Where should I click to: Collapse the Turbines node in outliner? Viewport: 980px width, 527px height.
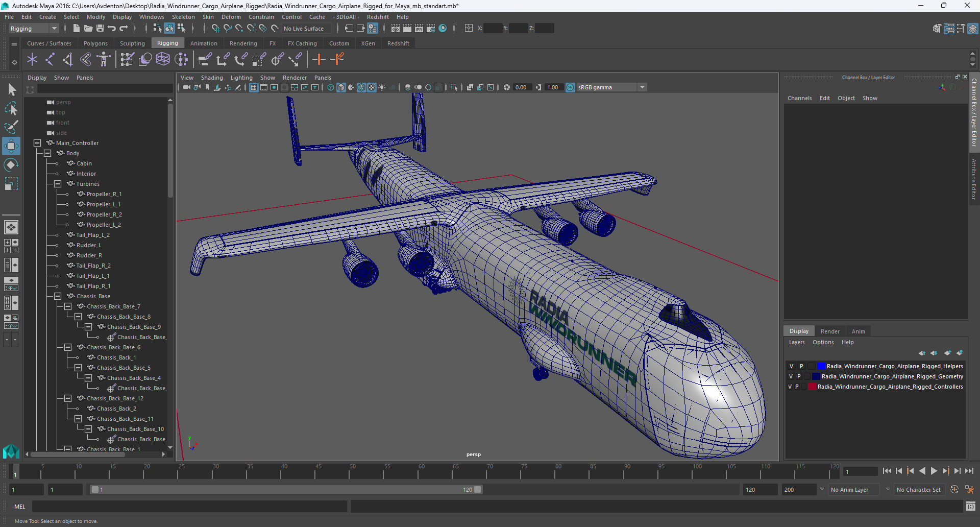pyautogui.click(x=58, y=184)
